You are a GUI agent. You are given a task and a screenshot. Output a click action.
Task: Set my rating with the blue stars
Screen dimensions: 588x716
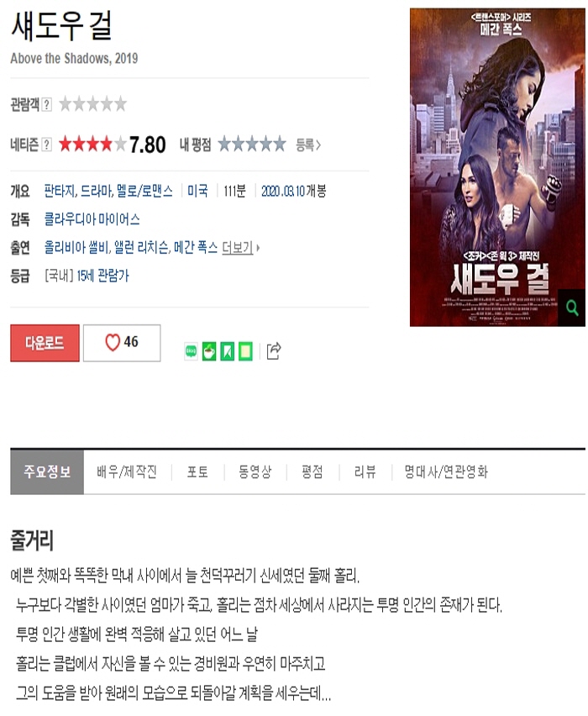pyautogui.click(x=252, y=145)
